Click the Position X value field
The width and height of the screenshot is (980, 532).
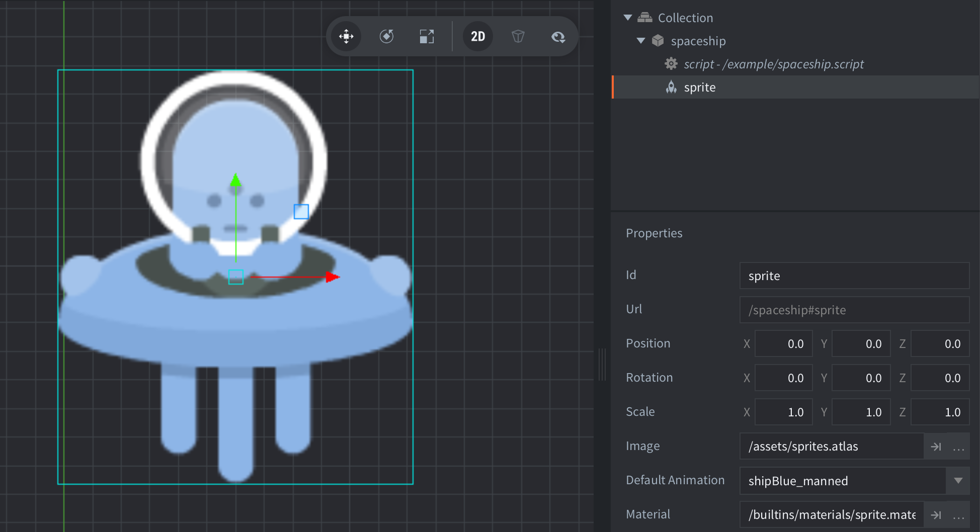pos(783,344)
